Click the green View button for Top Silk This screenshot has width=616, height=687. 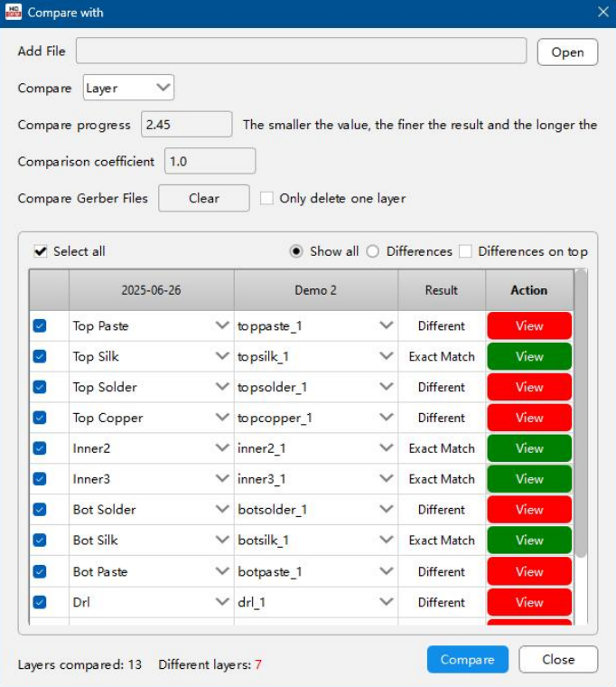point(528,356)
